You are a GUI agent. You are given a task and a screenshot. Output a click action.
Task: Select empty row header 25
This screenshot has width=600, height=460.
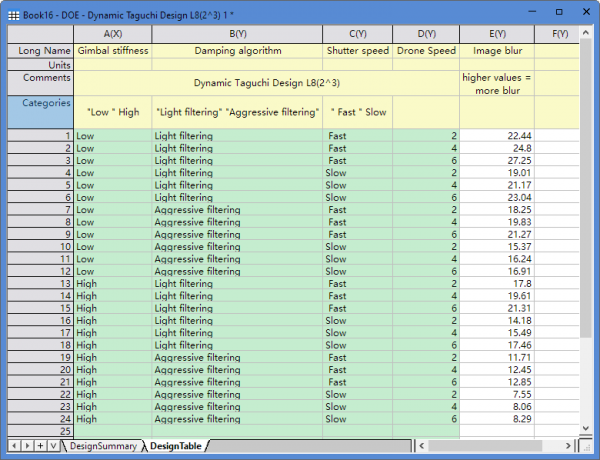click(x=41, y=431)
